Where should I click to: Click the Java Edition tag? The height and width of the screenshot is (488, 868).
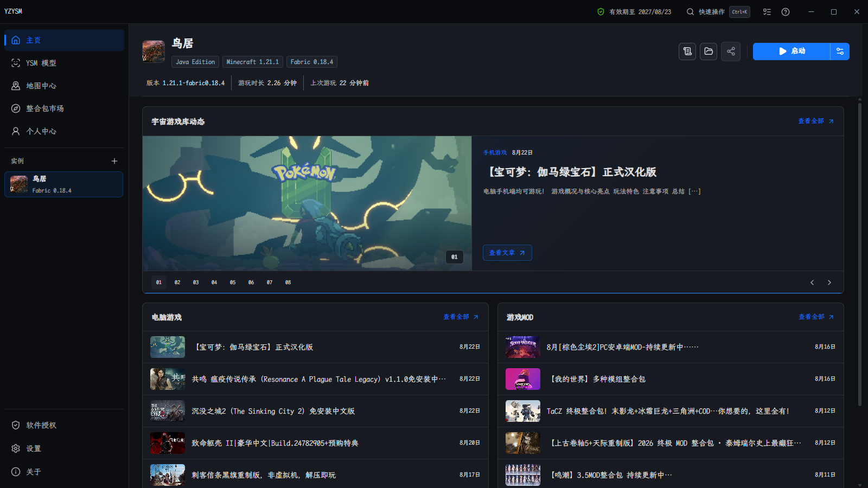pos(195,62)
